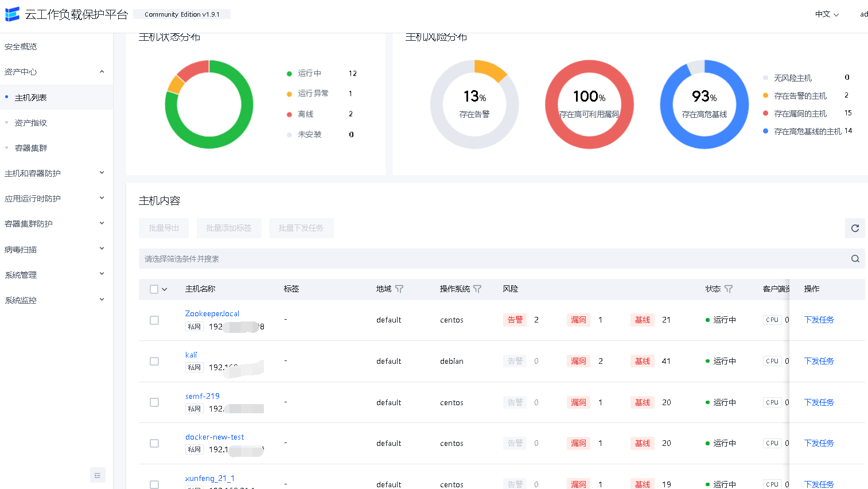This screenshot has width=868, height=489.
Task: Open the status column filter icon
Action: [x=729, y=289]
